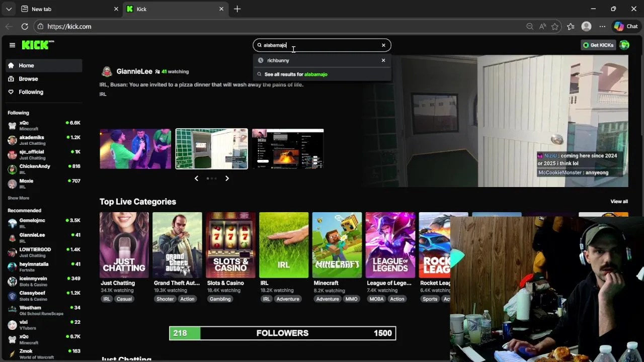The width and height of the screenshot is (644, 362).
Task: Open browser profile icon
Action: click(586, 27)
